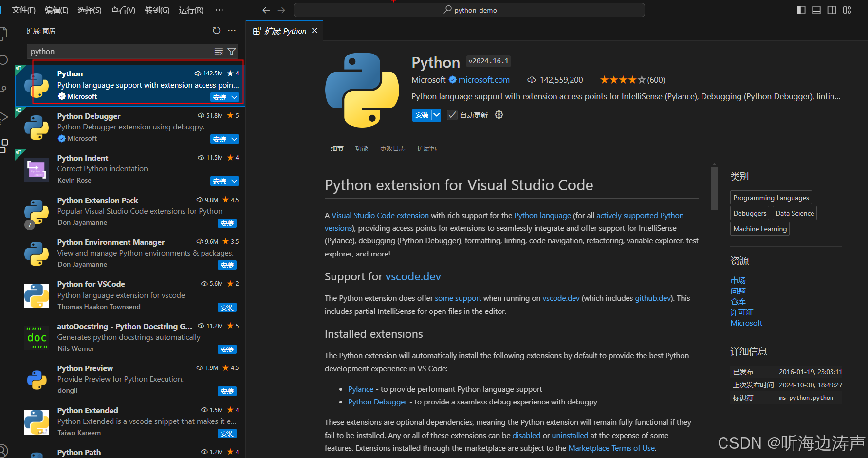Open the 查看(V) menu
Image resolution: width=868 pixels, height=458 pixels.
pyautogui.click(x=123, y=10)
